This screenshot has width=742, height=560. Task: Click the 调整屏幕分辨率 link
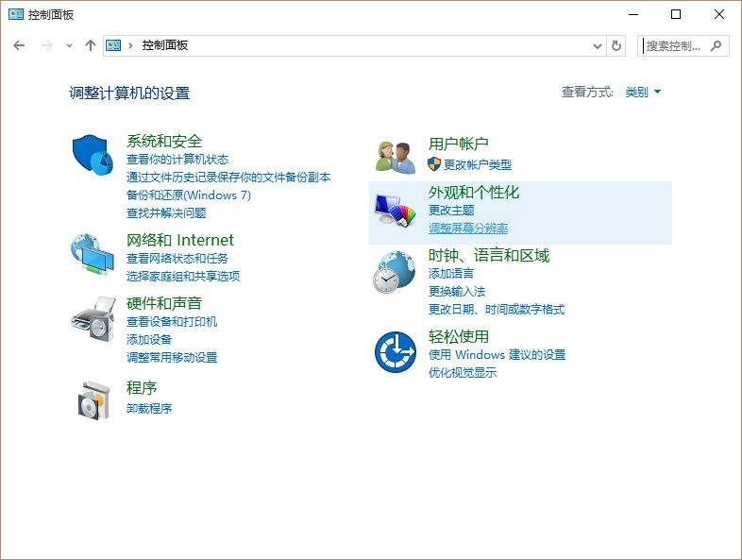pyautogui.click(x=468, y=229)
